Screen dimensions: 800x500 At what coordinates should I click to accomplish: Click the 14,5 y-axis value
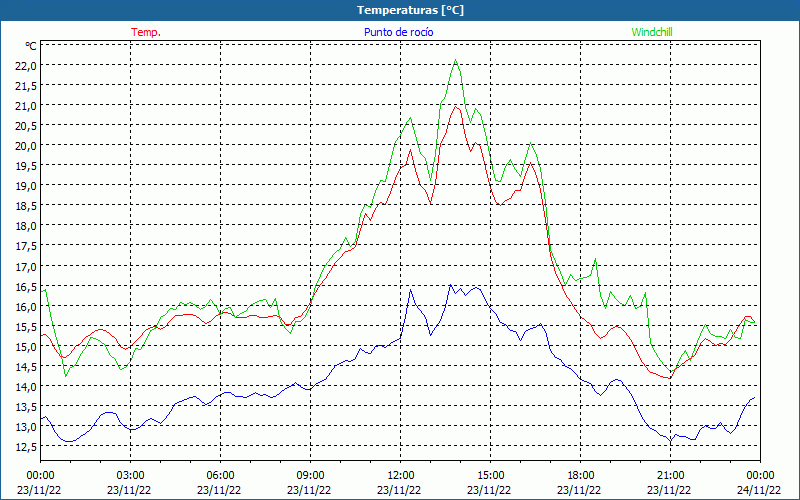(x=26, y=366)
